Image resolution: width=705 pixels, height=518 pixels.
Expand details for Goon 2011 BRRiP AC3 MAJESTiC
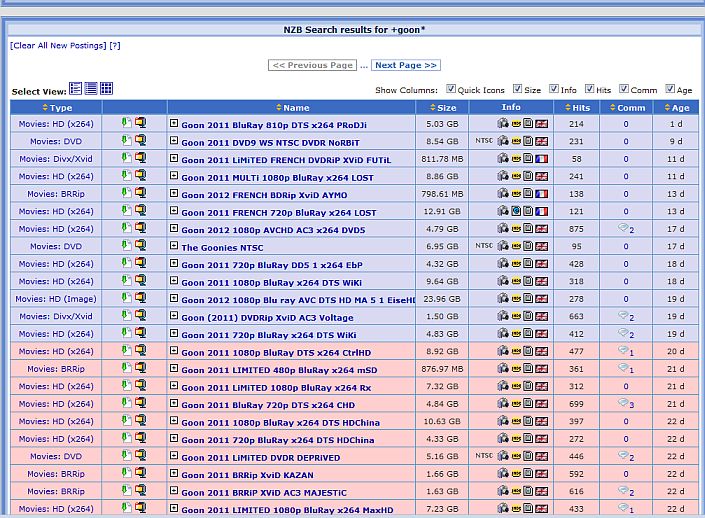[174, 491]
